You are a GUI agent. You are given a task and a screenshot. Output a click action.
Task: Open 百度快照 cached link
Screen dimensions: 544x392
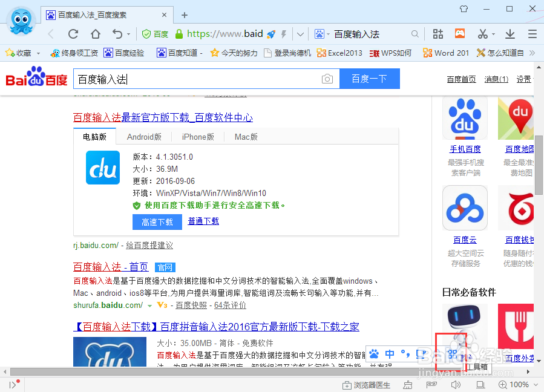click(x=191, y=305)
